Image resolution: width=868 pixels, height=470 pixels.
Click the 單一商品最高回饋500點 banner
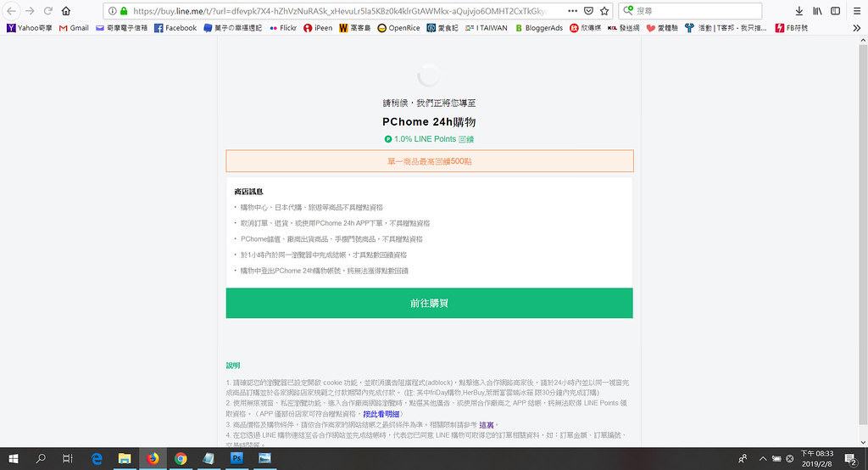click(x=430, y=161)
